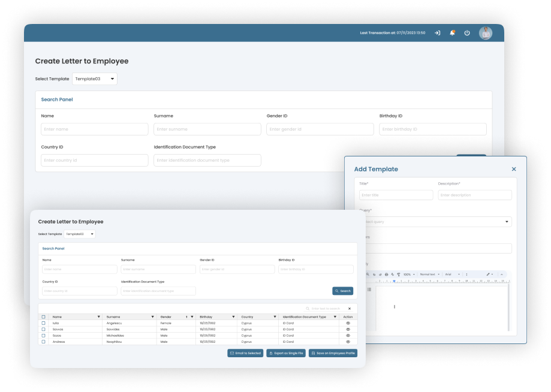This screenshot has width=551, height=392.
Task: Select the checkbox for the Andreas row
Action: (43, 342)
